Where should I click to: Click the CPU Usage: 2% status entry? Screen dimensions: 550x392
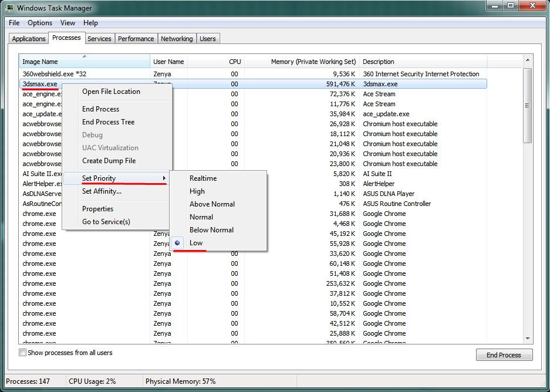click(92, 381)
